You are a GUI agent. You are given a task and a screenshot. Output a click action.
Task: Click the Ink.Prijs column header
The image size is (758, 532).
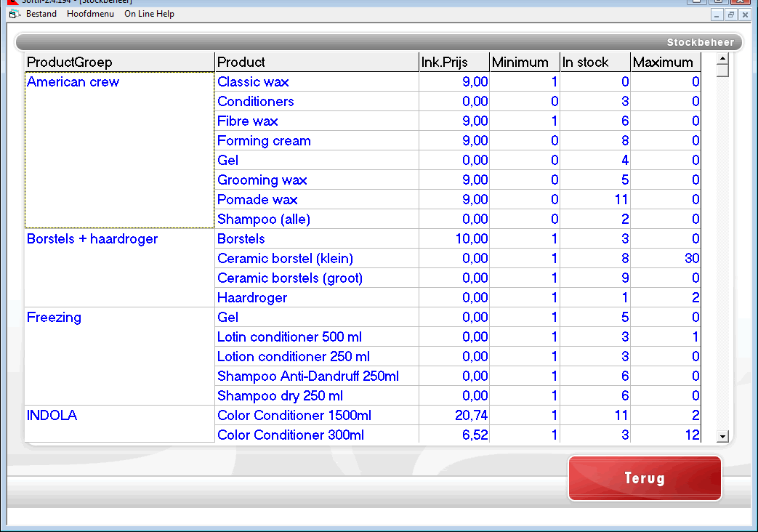click(x=454, y=62)
